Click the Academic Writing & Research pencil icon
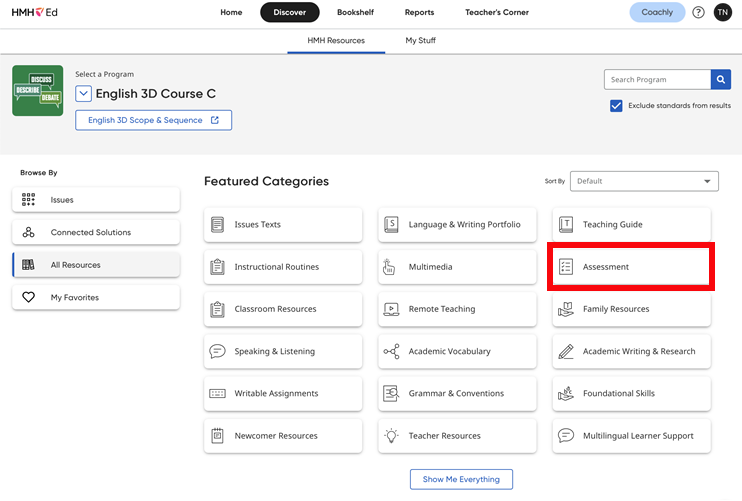Viewport: 742px width, 501px height. pos(565,351)
